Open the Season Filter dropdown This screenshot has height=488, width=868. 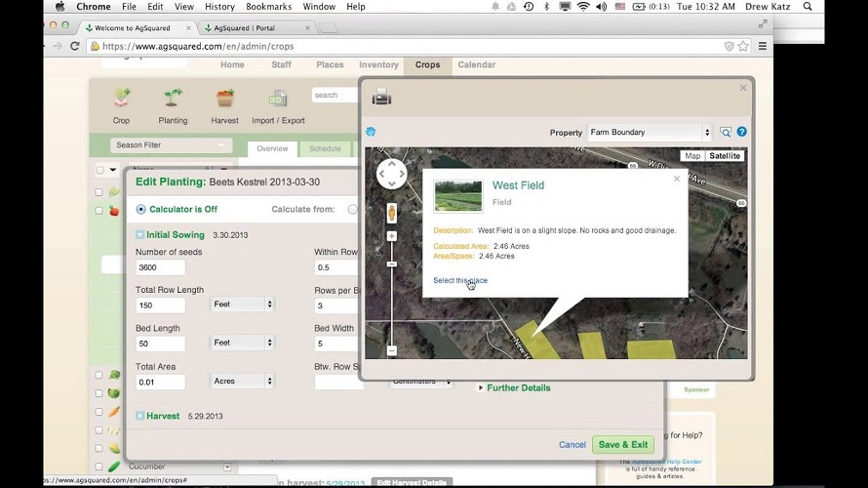(x=171, y=145)
